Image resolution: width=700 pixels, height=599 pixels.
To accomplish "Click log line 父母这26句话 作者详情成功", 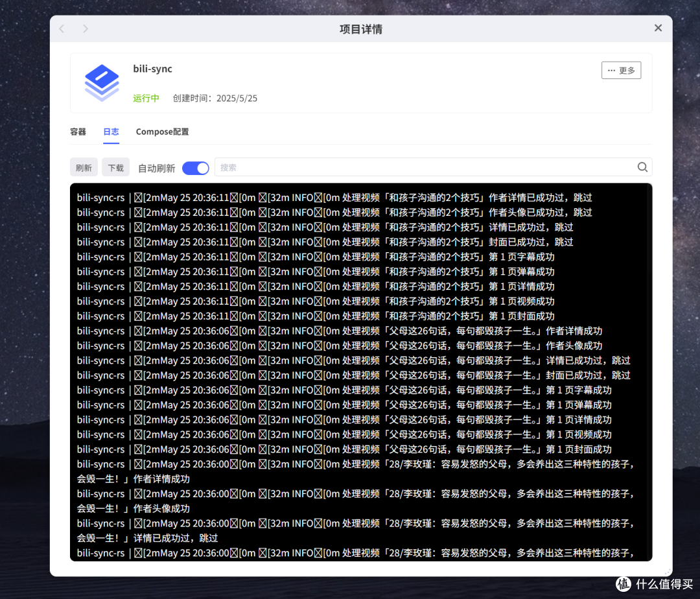I will tap(340, 331).
